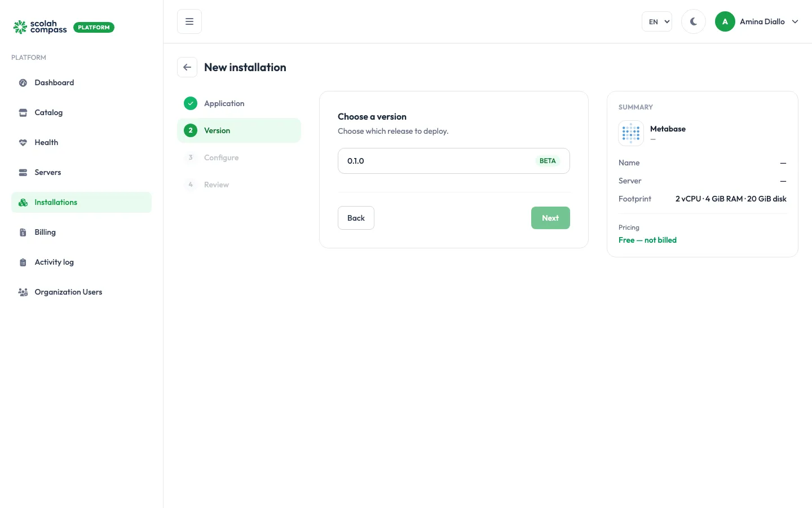The image size is (812, 508).
Task: View the Activity log
Action: (81, 262)
